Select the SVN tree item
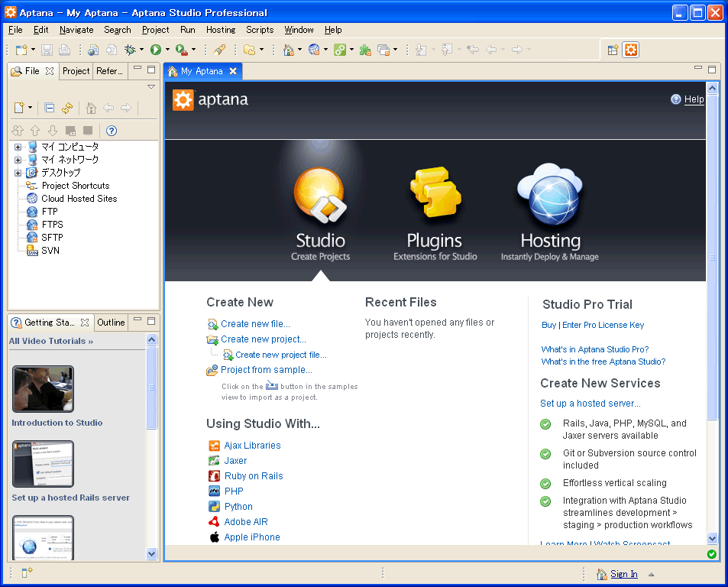 (50, 251)
